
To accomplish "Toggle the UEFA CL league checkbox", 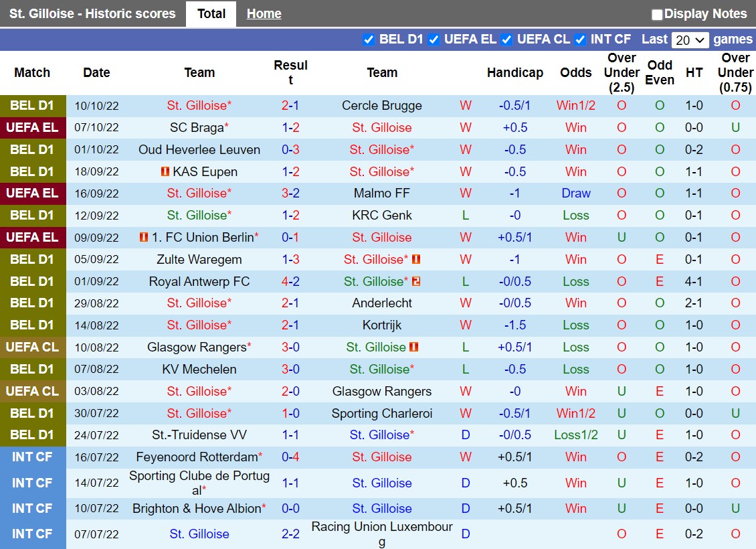I will (x=506, y=40).
